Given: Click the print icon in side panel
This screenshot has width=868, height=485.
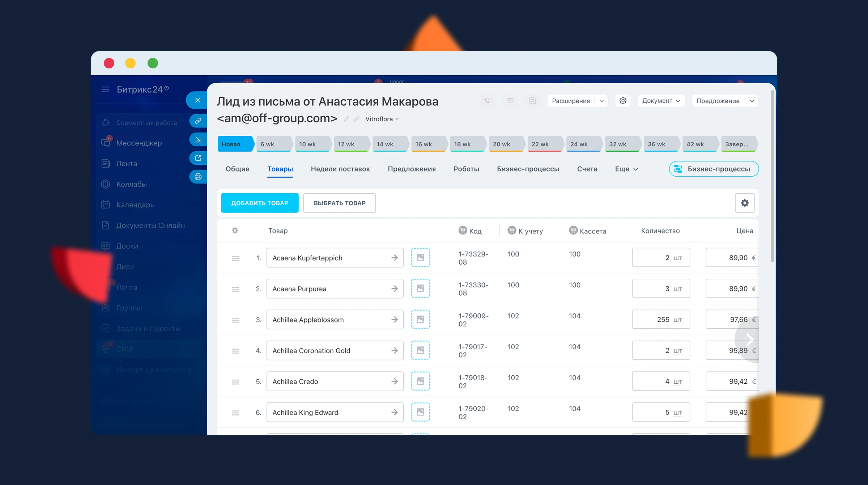Looking at the screenshot, I should (198, 177).
